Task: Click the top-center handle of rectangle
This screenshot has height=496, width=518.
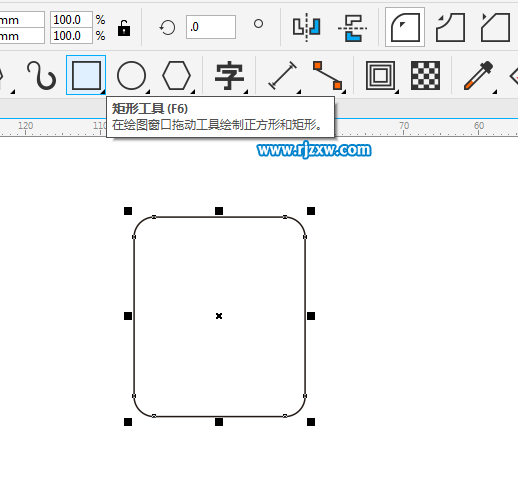Action: 219,211
